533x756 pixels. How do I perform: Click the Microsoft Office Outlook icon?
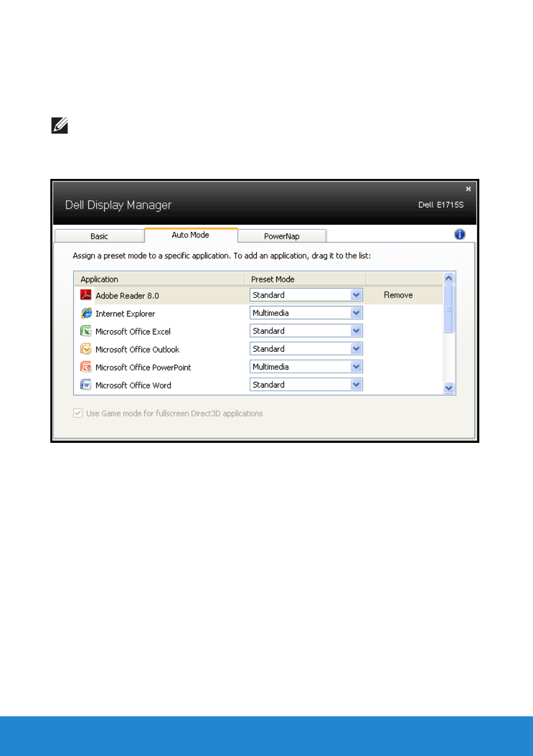click(x=86, y=349)
